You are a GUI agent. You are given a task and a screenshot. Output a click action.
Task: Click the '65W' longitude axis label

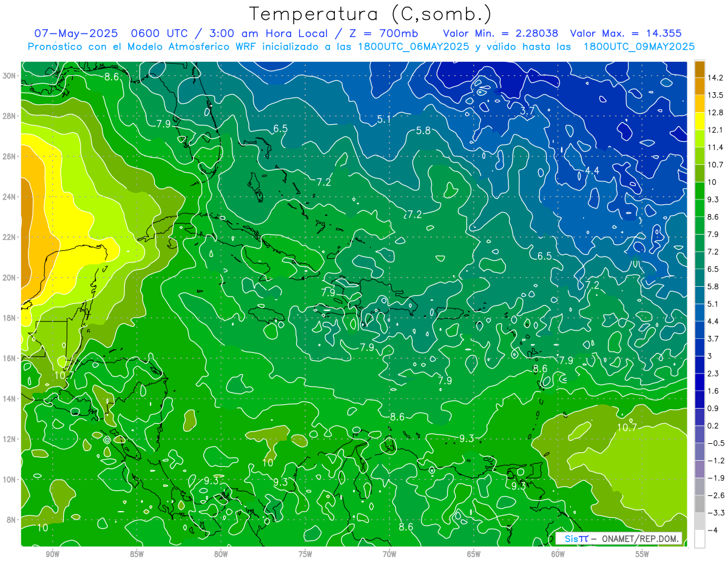pos(474,554)
